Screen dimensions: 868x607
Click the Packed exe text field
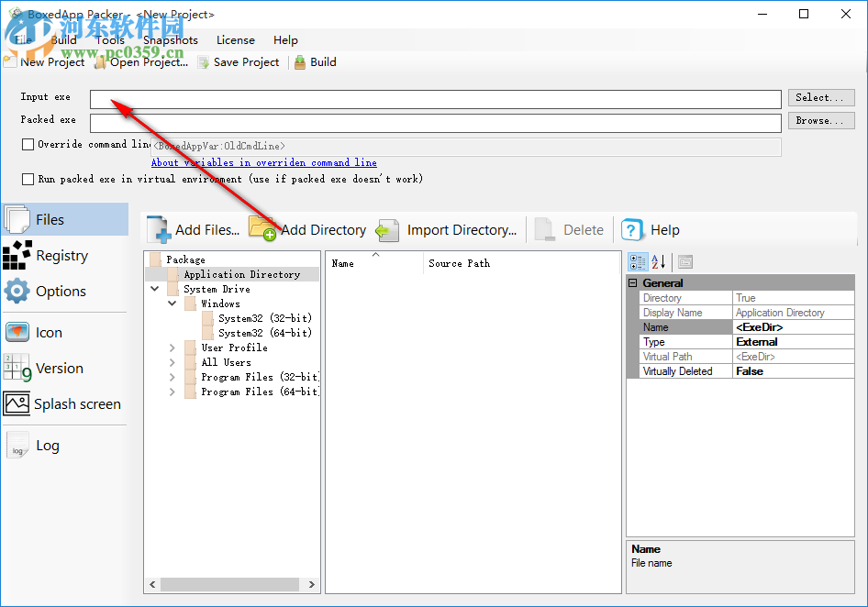pyautogui.click(x=436, y=123)
